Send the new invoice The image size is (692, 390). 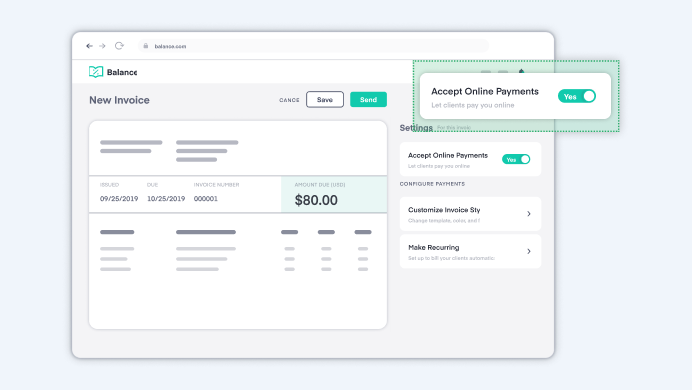(369, 100)
